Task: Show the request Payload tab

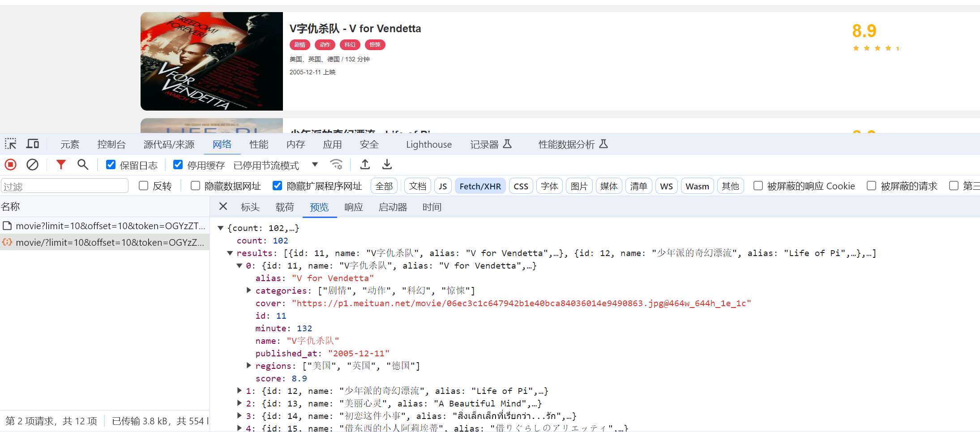Action: tap(285, 207)
